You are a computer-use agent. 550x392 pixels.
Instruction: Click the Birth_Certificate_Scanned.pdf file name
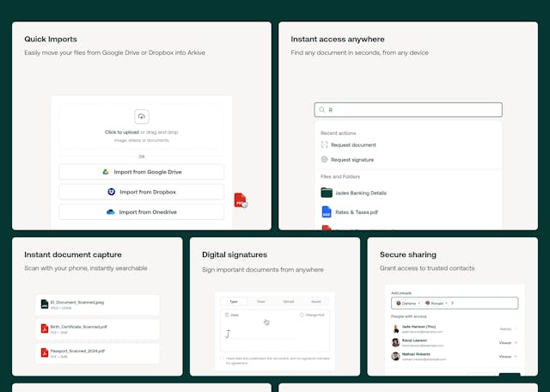point(78,327)
